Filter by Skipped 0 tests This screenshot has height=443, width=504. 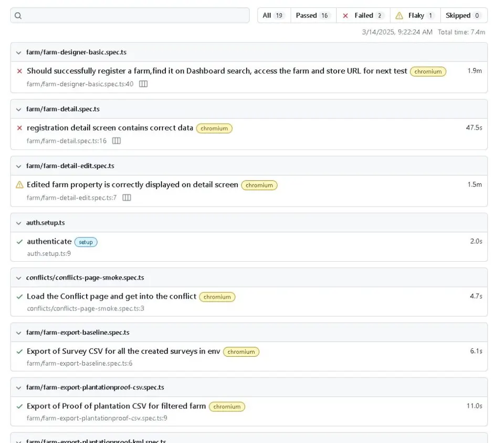tap(464, 15)
